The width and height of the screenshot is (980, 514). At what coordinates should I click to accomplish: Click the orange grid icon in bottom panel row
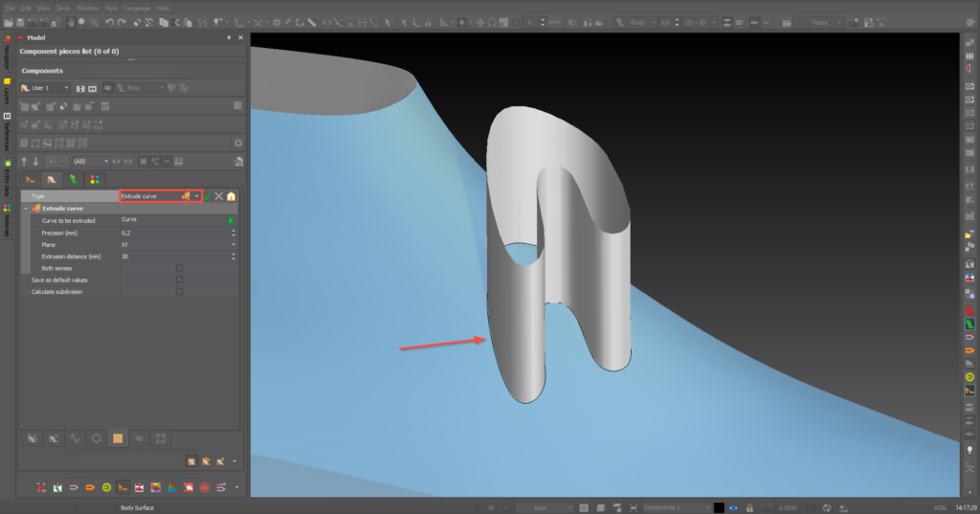tap(118, 438)
